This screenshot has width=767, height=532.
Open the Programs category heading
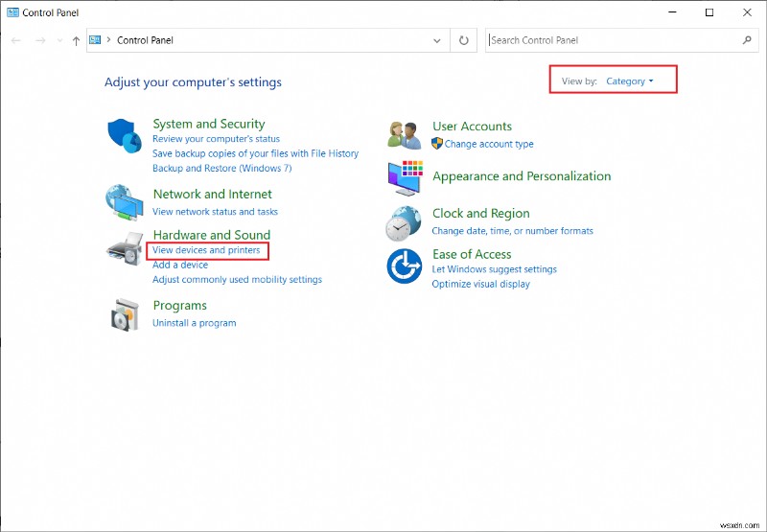click(x=180, y=306)
